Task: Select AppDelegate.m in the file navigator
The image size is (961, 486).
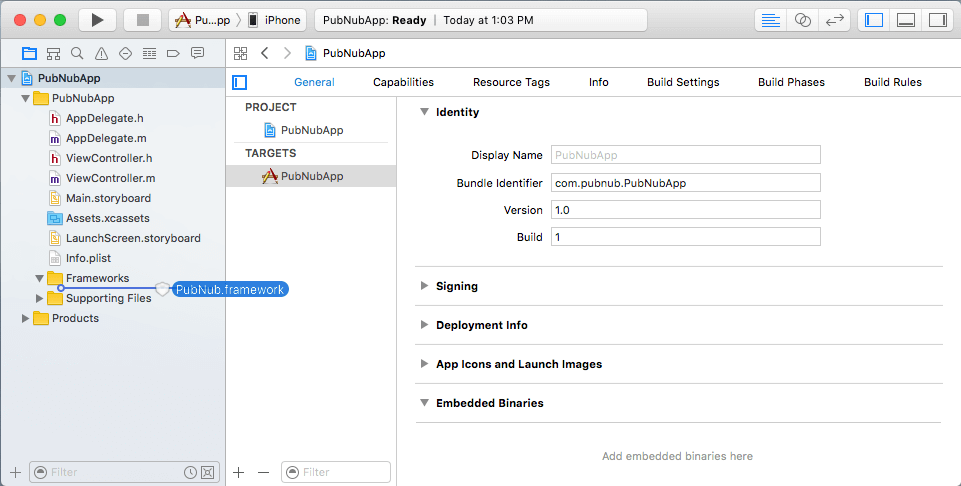Action: click(106, 138)
